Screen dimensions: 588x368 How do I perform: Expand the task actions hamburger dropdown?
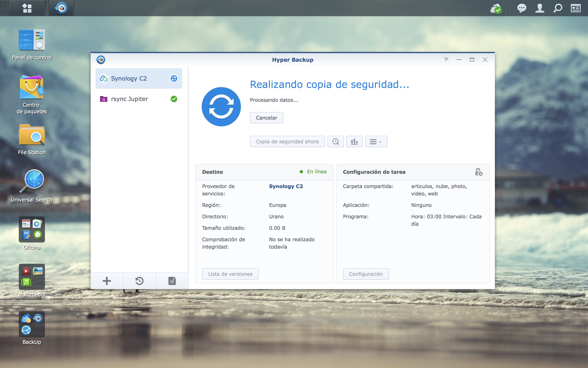click(x=376, y=141)
